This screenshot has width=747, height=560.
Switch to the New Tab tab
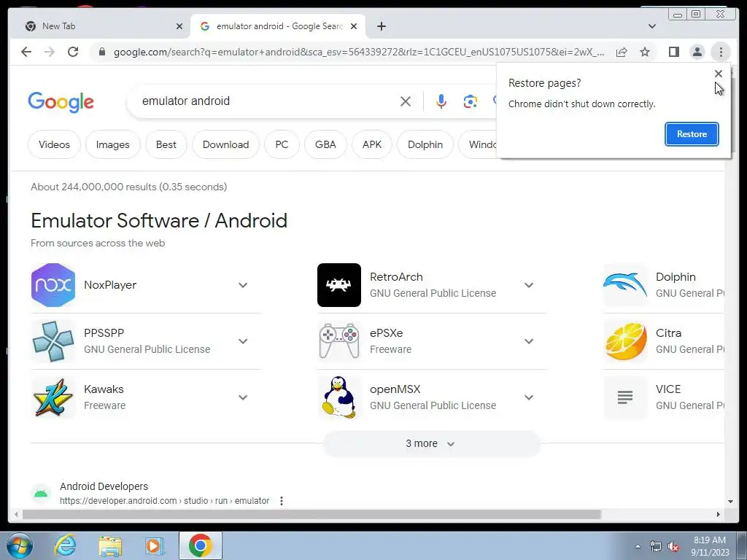click(x=100, y=26)
